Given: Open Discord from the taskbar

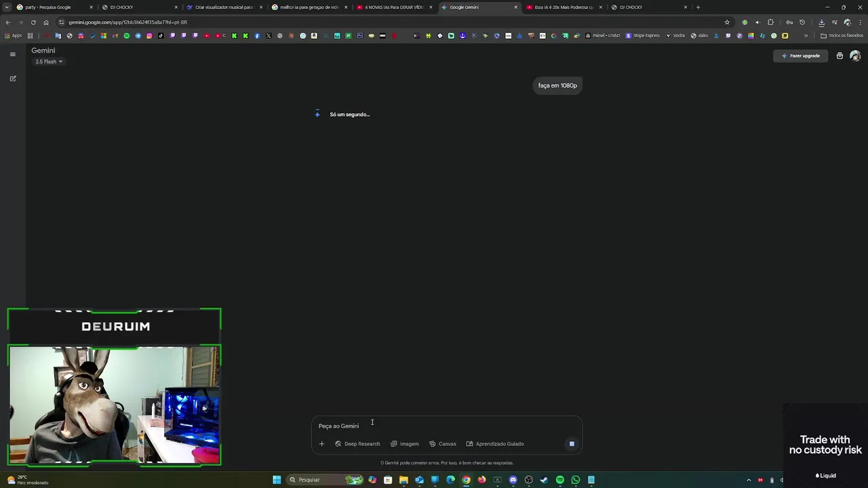Looking at the screenshot, I should coord(513,480).
